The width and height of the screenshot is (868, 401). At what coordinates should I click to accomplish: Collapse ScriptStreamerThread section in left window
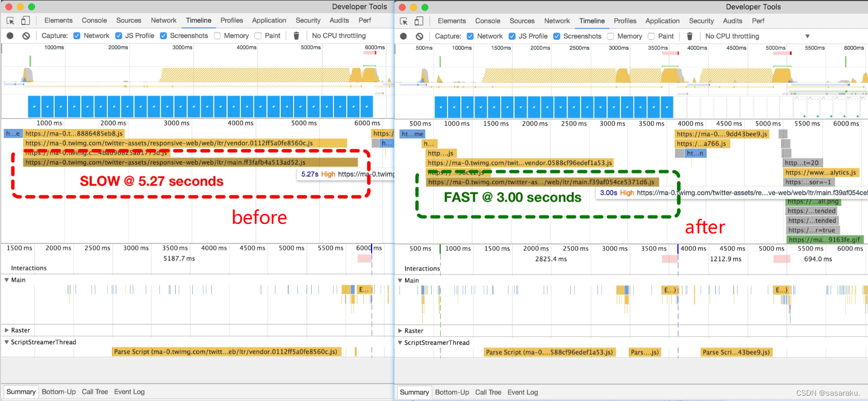pos(7,342)
